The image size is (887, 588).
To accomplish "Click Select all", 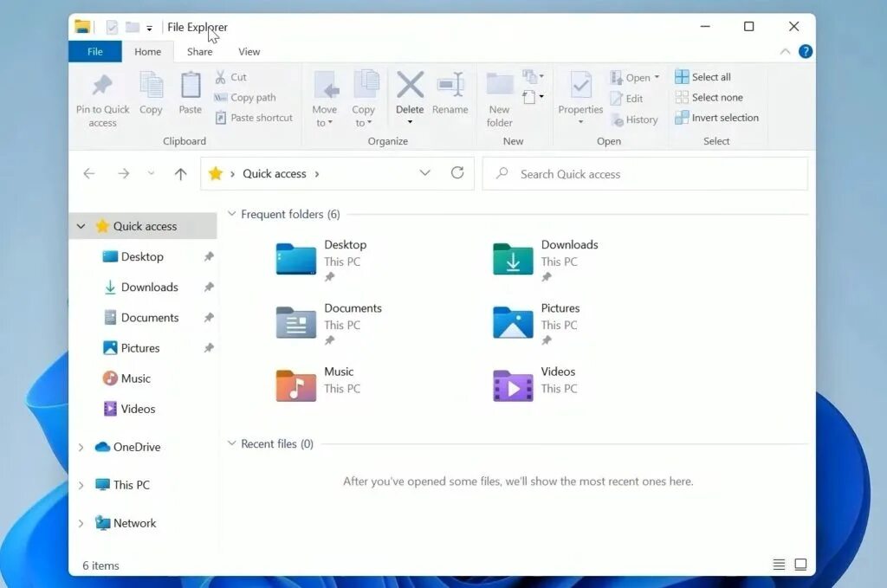I will (x=702, y=77).
